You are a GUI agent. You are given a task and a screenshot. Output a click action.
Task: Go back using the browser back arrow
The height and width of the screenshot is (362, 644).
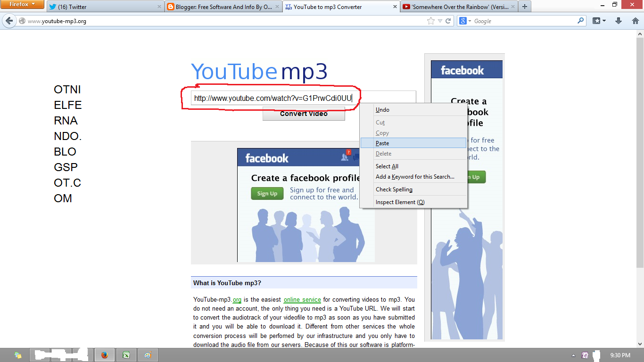click(9, 21)
